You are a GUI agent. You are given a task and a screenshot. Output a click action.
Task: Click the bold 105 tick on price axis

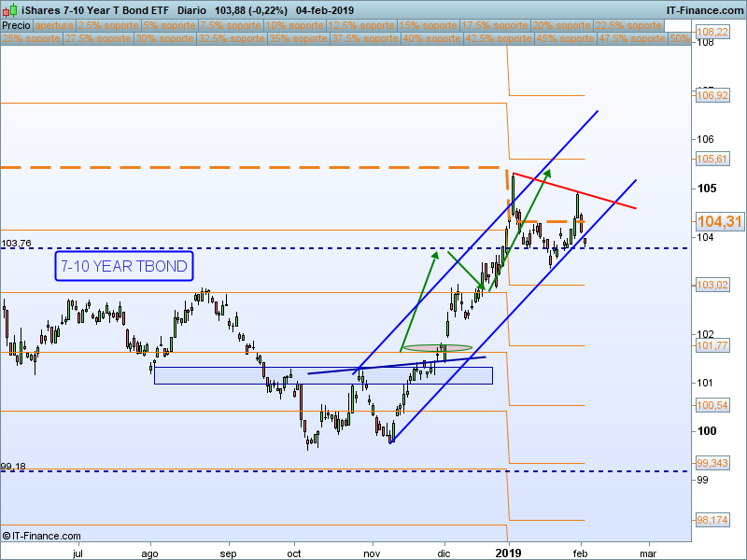pyautogui.click(x=707, y=189)
